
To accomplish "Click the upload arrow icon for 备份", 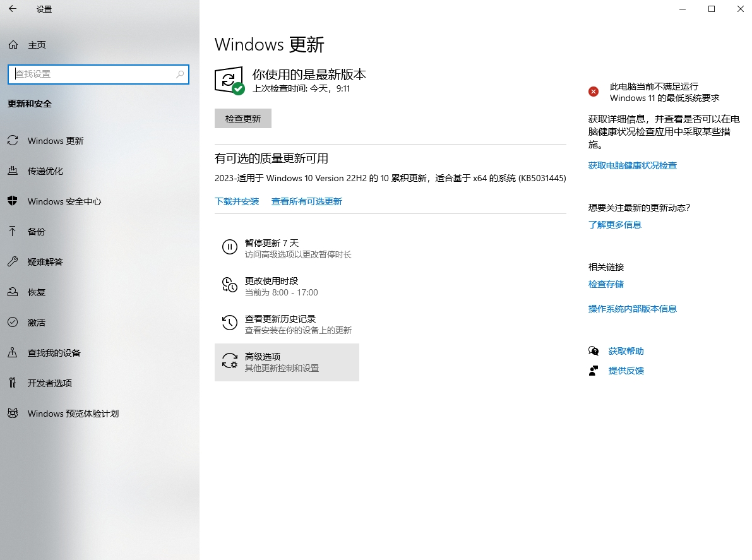I will click(x=13, y=231).
